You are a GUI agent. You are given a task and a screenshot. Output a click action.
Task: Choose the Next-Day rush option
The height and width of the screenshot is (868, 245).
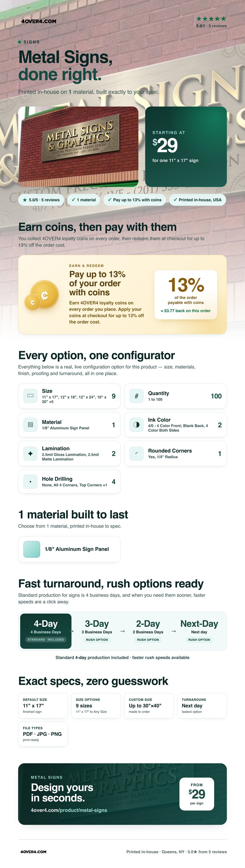point(199,631)
